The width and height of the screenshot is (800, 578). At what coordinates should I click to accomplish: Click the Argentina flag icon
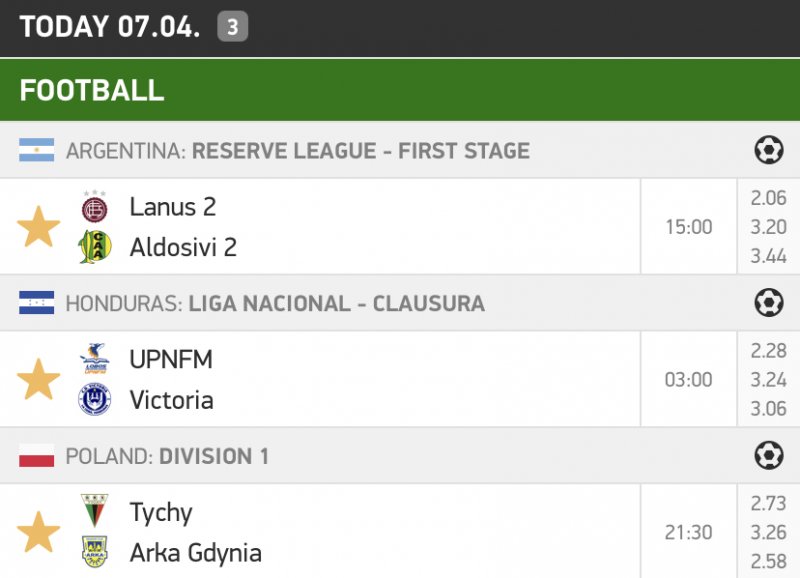(37, 151)
